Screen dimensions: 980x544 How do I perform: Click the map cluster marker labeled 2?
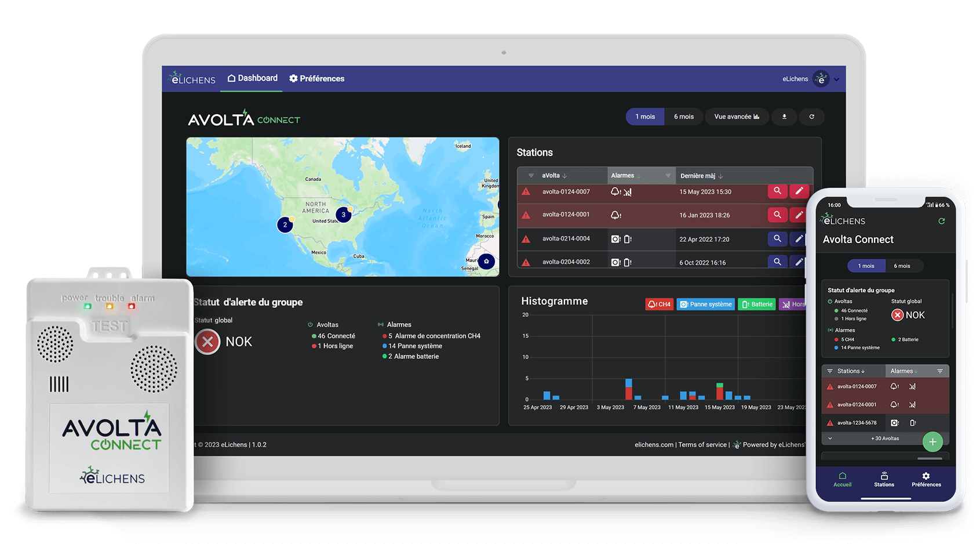[285, 224]
